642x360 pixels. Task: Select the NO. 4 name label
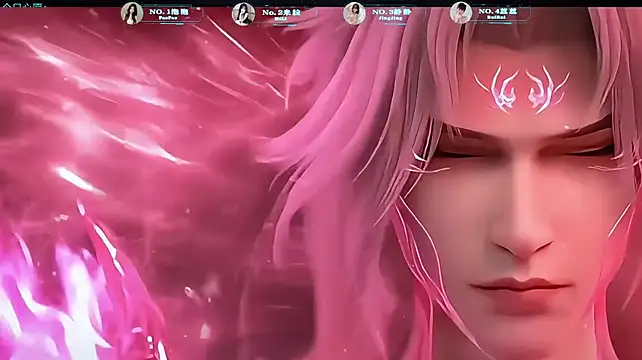click(x=497, y=13)
